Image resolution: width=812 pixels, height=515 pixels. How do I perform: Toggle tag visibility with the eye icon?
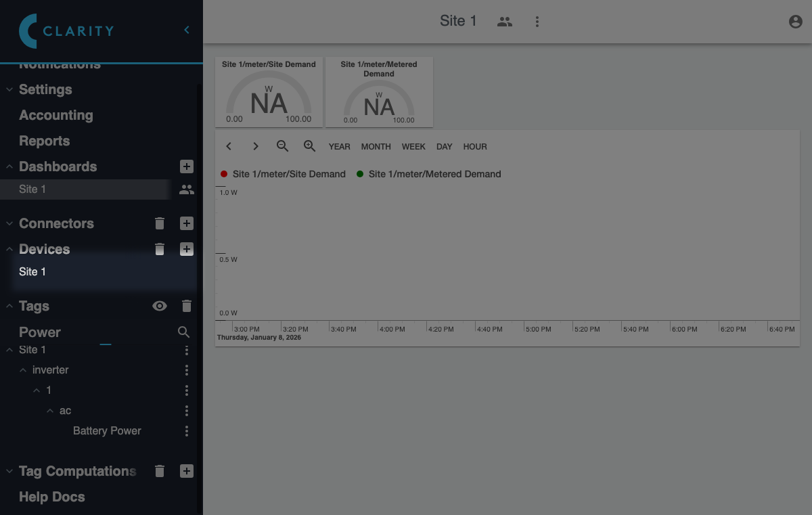tap(160, 306)
